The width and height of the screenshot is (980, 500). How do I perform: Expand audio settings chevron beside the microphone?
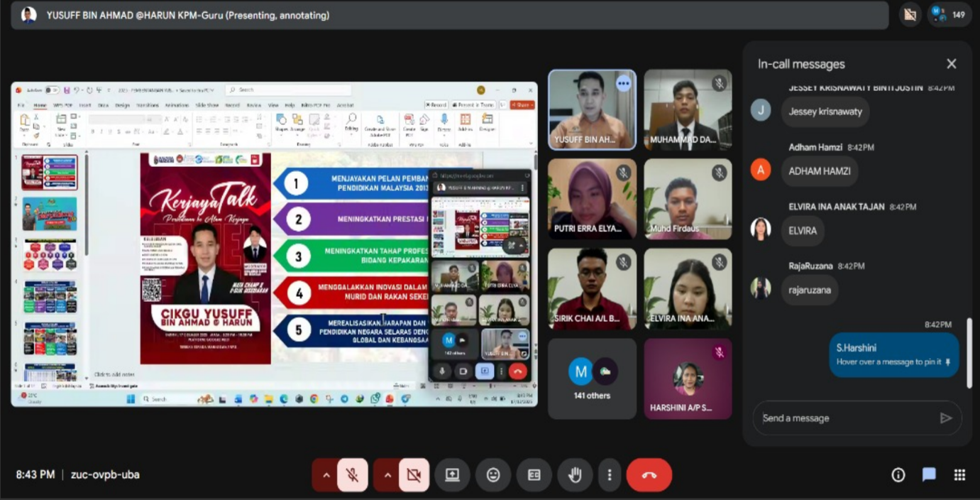click(326, 475)
